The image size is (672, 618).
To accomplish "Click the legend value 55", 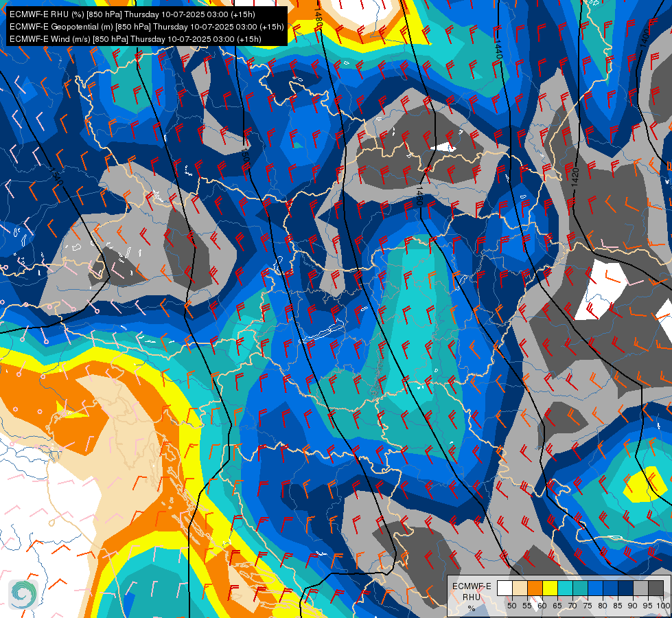I will click(x=527, y=606).
